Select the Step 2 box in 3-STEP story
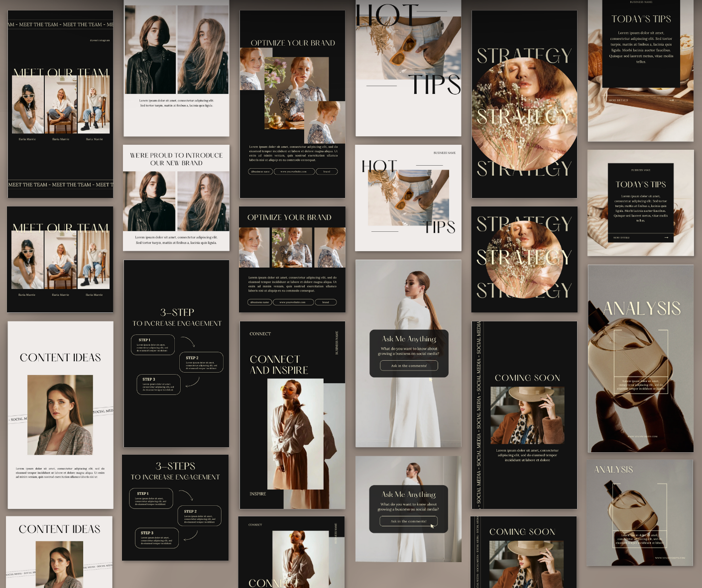The image size is (702, 588). [201, 363]
